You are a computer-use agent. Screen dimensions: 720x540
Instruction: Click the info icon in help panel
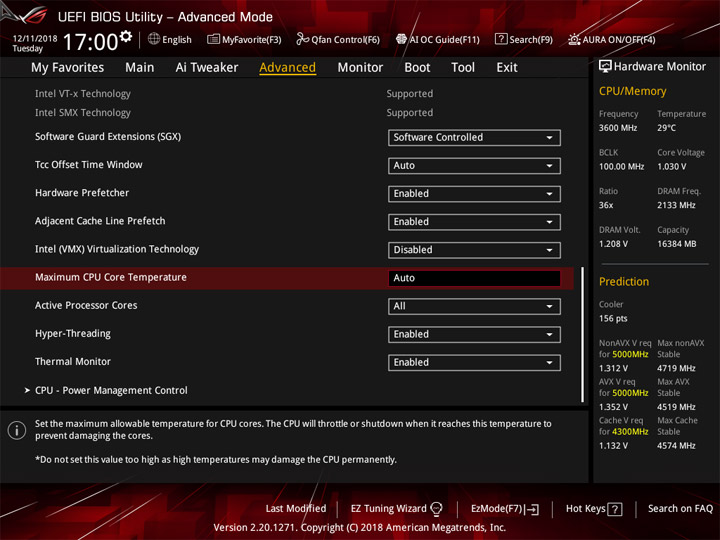tap(17, 430)
